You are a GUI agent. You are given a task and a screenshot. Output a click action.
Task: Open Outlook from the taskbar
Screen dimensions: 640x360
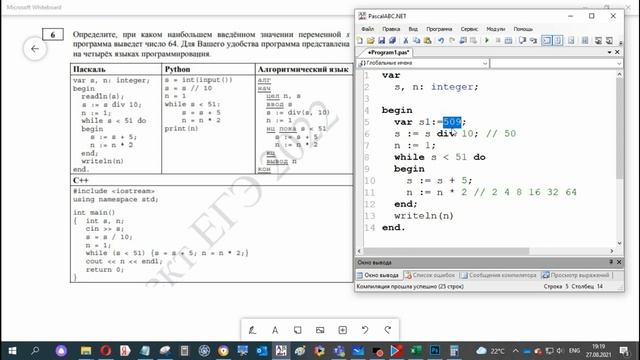coord(262,351)
